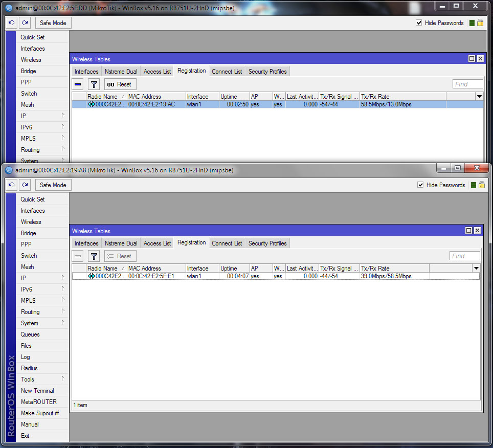Click redo icon in bottom WinBox window
Screen dimensions: 493x448
point(25,185)
